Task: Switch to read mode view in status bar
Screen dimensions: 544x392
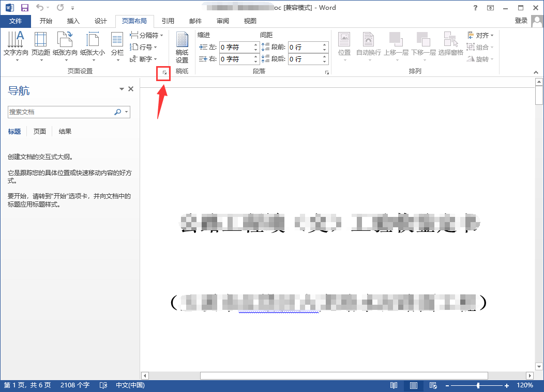Action: pos(394,385)
